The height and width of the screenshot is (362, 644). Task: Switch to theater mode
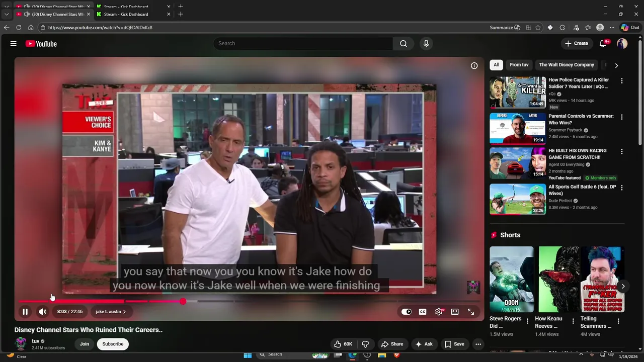(x=455, y=312)
